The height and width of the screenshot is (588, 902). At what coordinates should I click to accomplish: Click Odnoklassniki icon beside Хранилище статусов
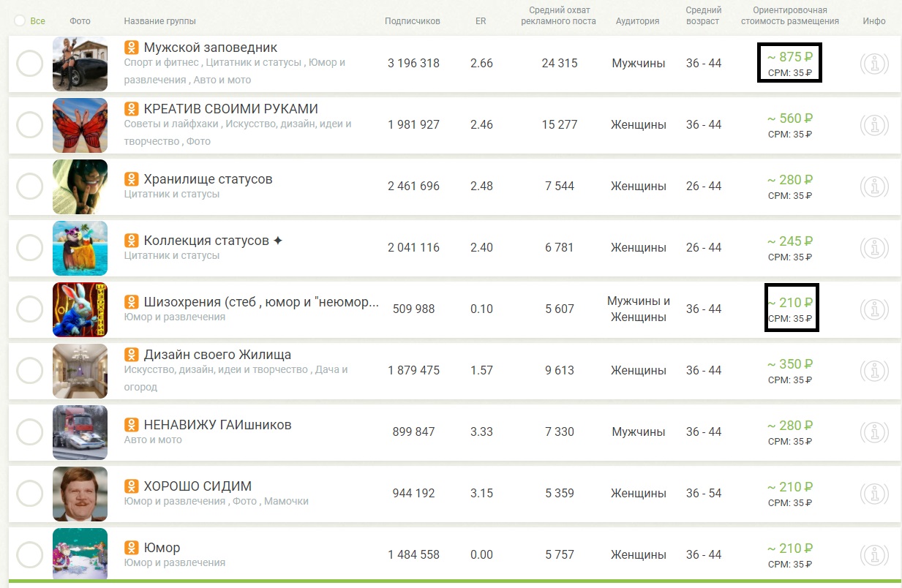pyautogui.click(x=131, y=179)
